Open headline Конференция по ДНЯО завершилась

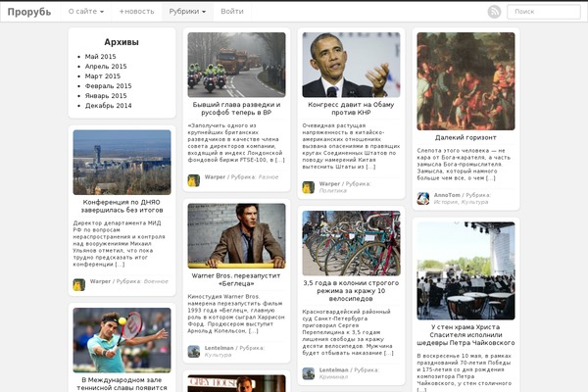pos(122,206)
